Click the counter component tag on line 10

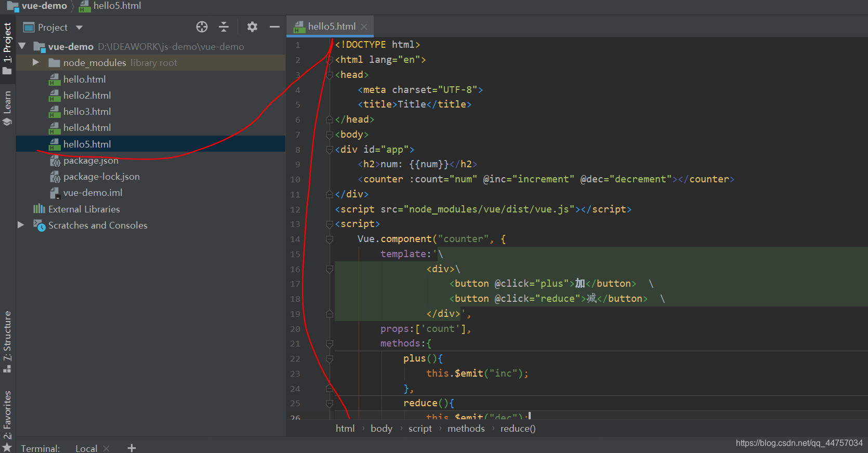384,179
